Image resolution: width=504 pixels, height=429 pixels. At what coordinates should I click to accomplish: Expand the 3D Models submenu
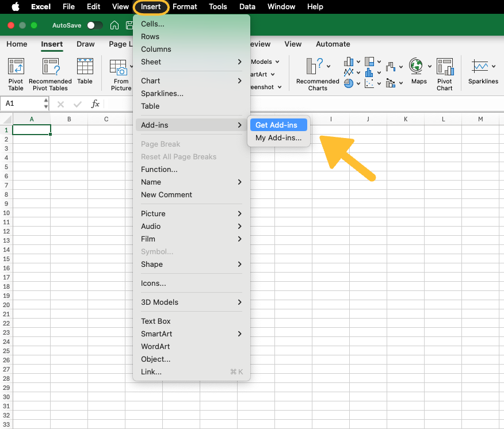pyautogui.click(x=191, y=302)
